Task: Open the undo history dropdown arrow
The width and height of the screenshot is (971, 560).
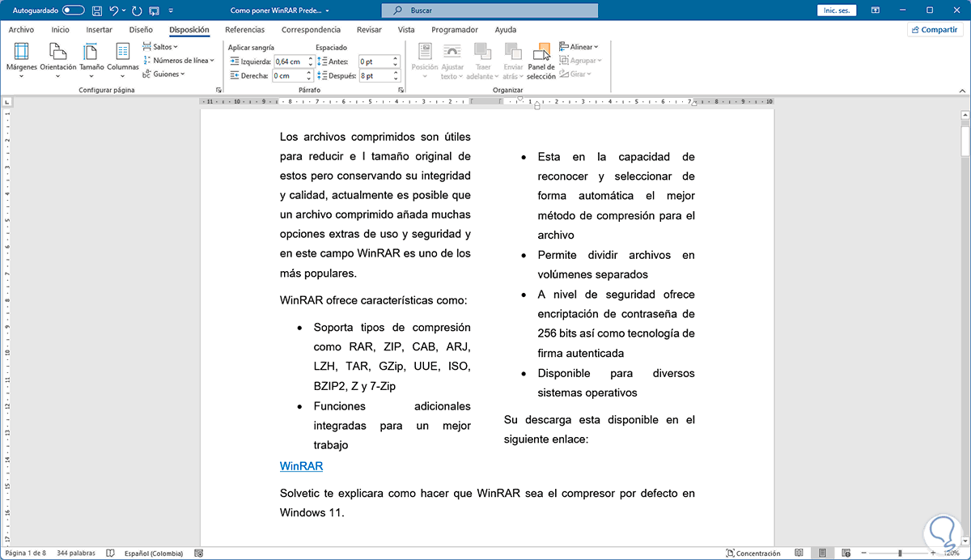Action: tap(124, 11)
